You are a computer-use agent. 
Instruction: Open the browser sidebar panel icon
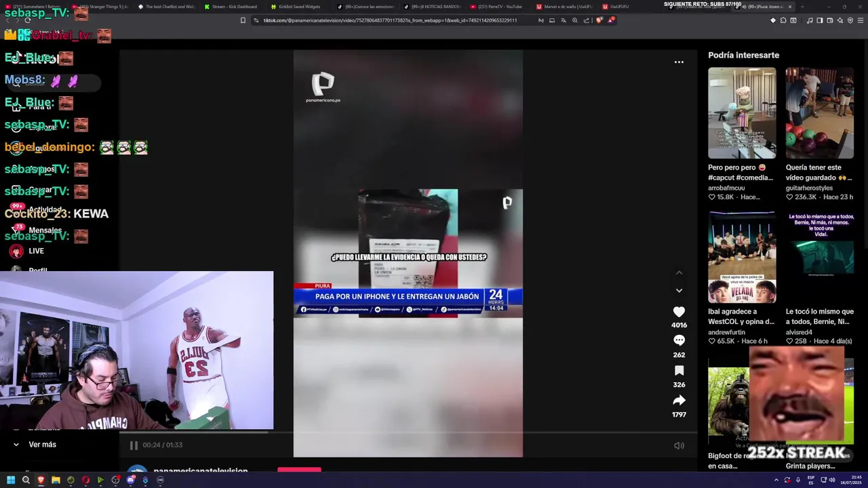click(819, 20)
